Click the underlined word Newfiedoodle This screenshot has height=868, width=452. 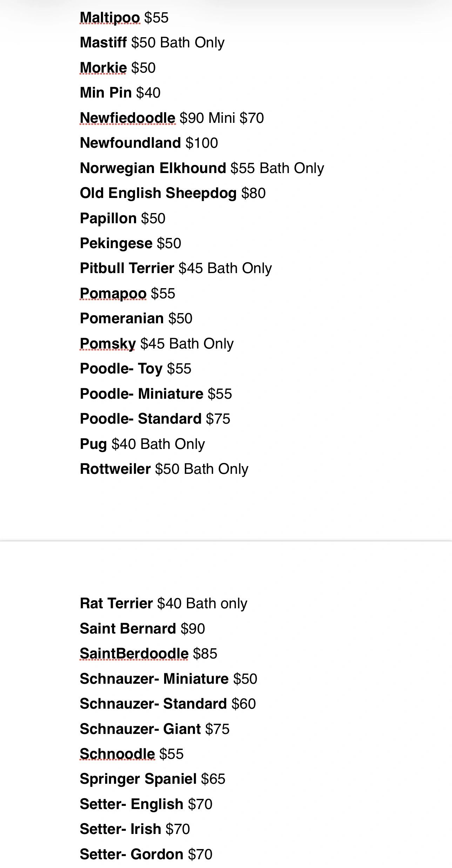click(x=127, y=118)
